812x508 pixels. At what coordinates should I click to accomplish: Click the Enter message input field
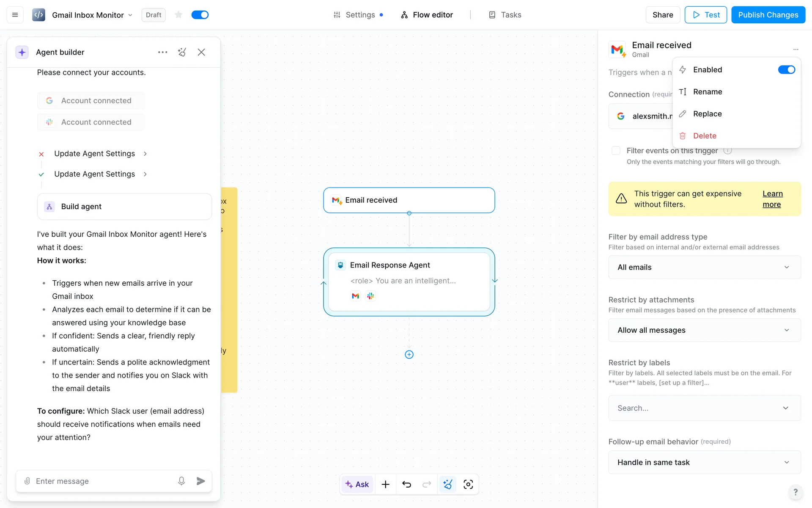click(x=101, y=481)
